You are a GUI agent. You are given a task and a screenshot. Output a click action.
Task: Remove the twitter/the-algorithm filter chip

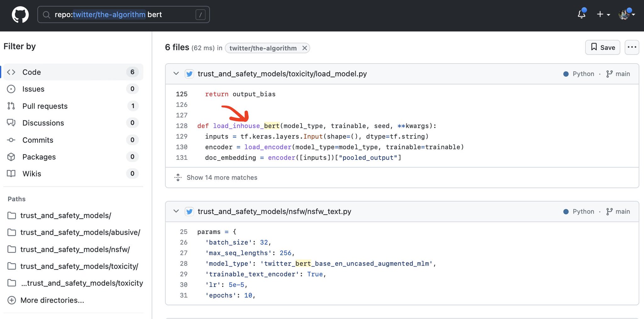(304, 48)
